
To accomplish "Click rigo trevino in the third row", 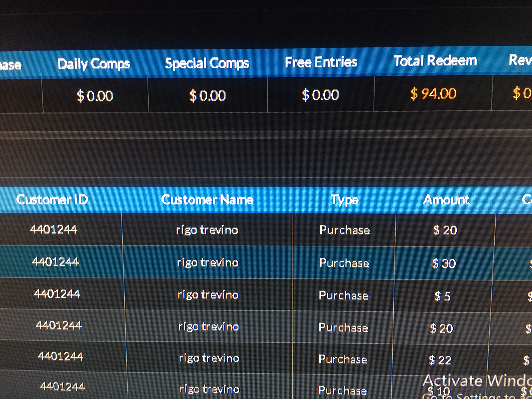I will (208, 295).
